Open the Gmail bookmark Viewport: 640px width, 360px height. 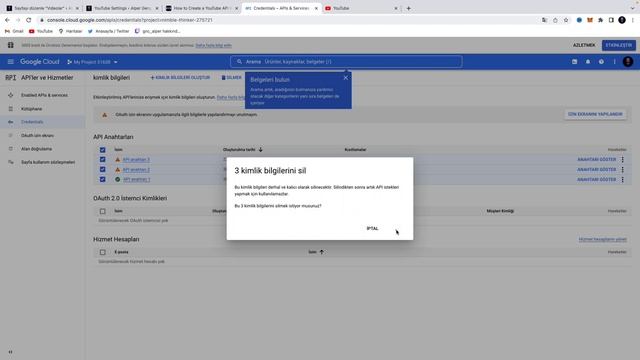click(14, 31)
